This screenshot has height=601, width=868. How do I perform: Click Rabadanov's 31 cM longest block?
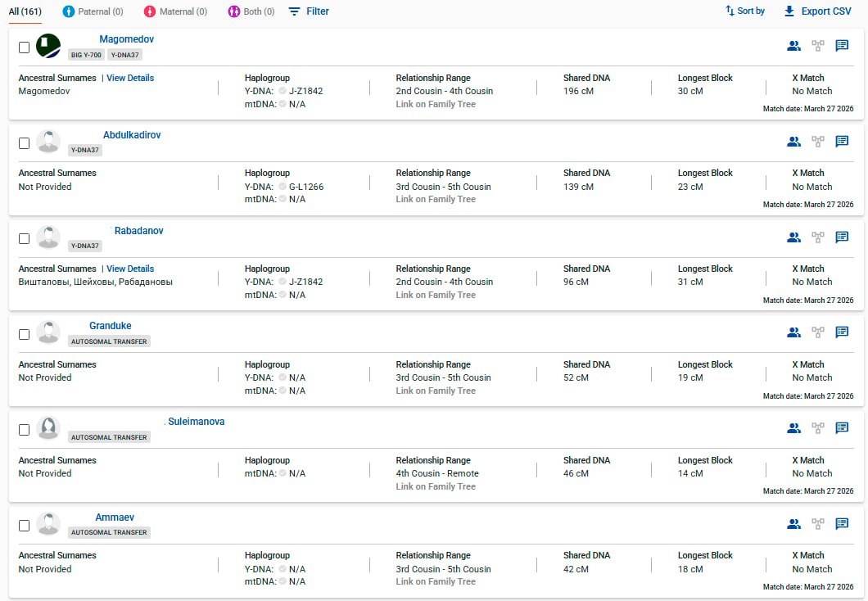point(690,282)
